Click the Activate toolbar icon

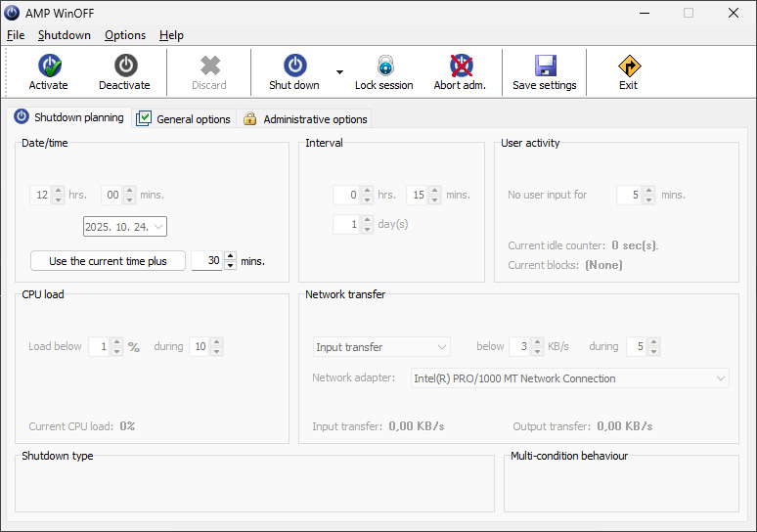(x=48, y=66)
